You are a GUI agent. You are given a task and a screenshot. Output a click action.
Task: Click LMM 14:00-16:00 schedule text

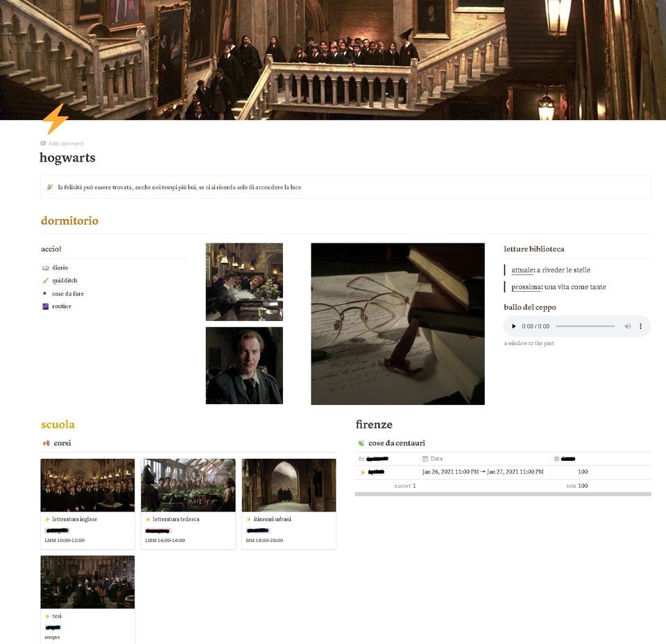[165, 541]
